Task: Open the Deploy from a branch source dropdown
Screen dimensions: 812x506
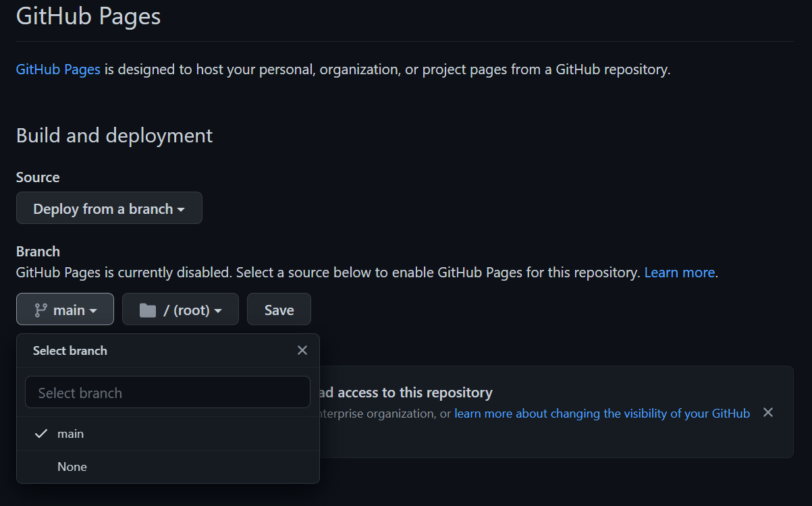Action: [x=109, y=208]
